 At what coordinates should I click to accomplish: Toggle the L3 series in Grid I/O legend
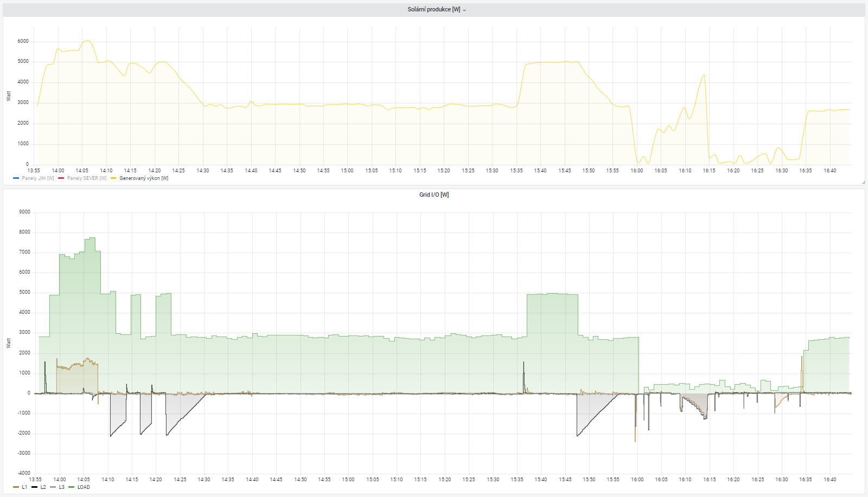[x=62, y=487]
